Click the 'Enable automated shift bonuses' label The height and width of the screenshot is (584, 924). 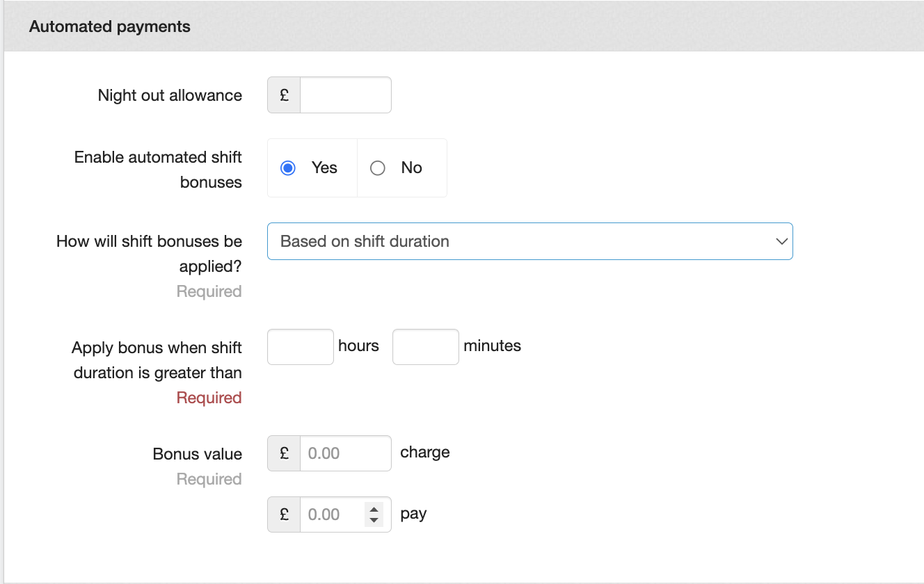point(159,170)
